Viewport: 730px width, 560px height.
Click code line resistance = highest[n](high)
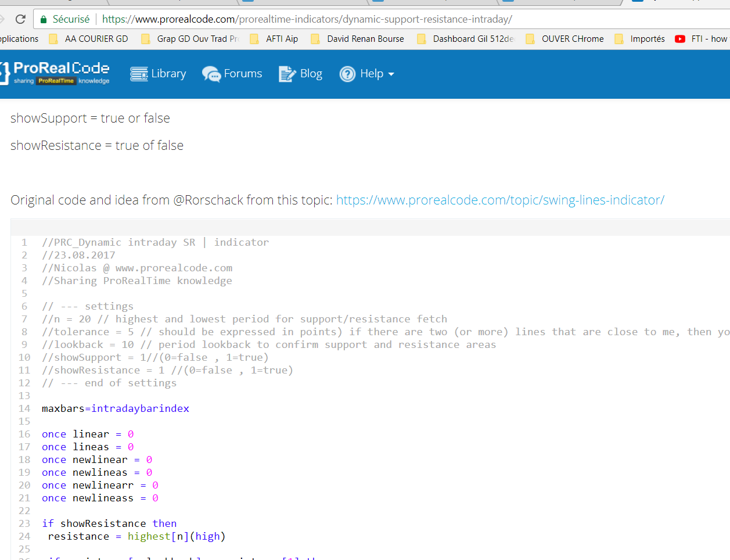click(x=136, y=536)
